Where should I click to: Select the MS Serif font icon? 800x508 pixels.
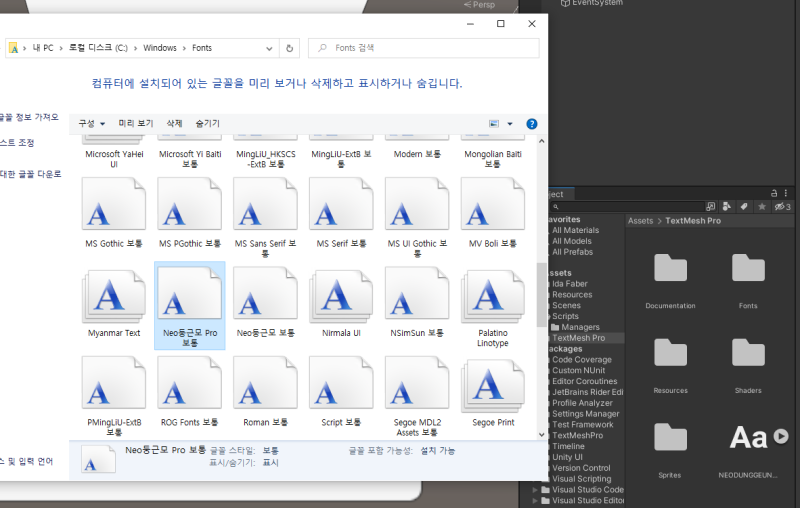point(341,204)
